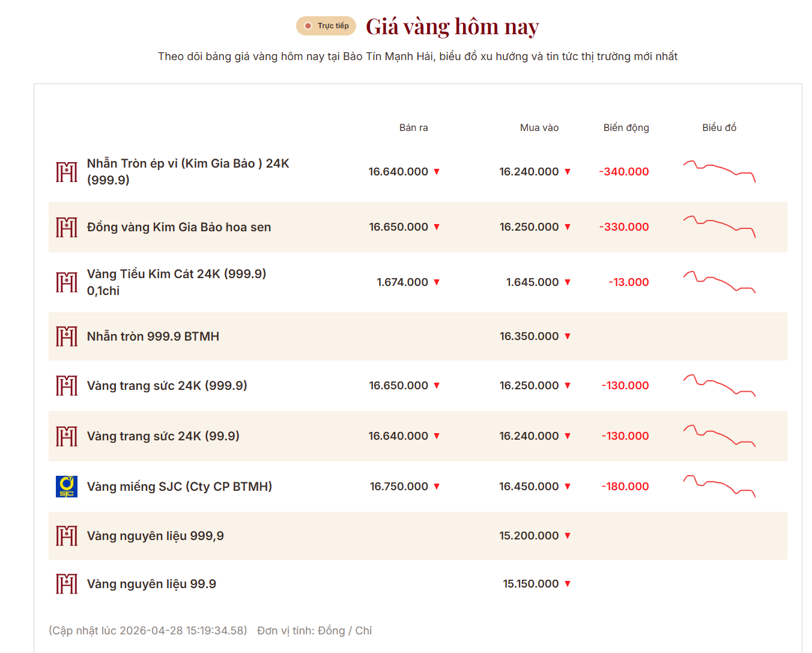Click the Trực tiếp badge
The image size is (812, 653).
coord(326,26)
